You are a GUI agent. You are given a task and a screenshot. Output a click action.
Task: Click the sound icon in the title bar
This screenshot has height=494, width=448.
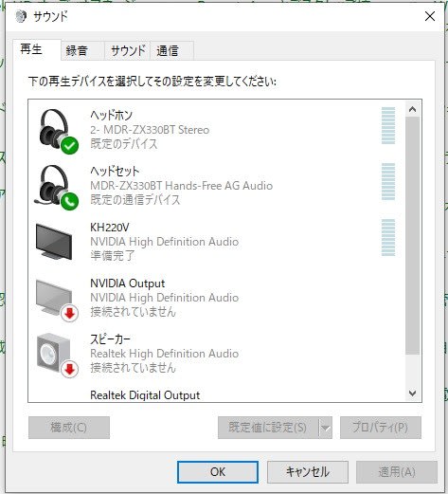click(x=21, y=16)
